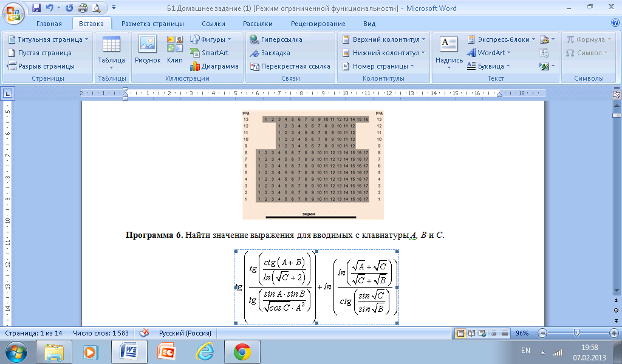Click the zoom slider in the status bar
Screen dimensions: 622x364
(x=576, y=333)
